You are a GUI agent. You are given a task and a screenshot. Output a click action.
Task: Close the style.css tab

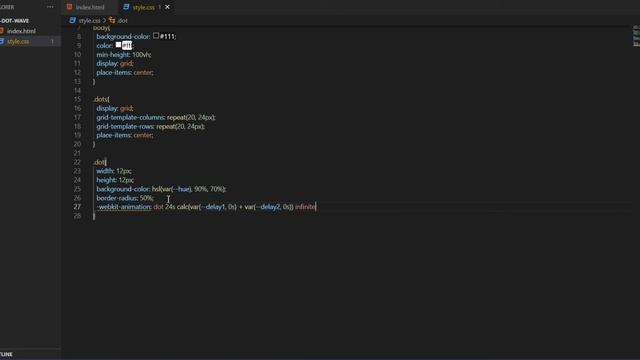click(167, 7)
